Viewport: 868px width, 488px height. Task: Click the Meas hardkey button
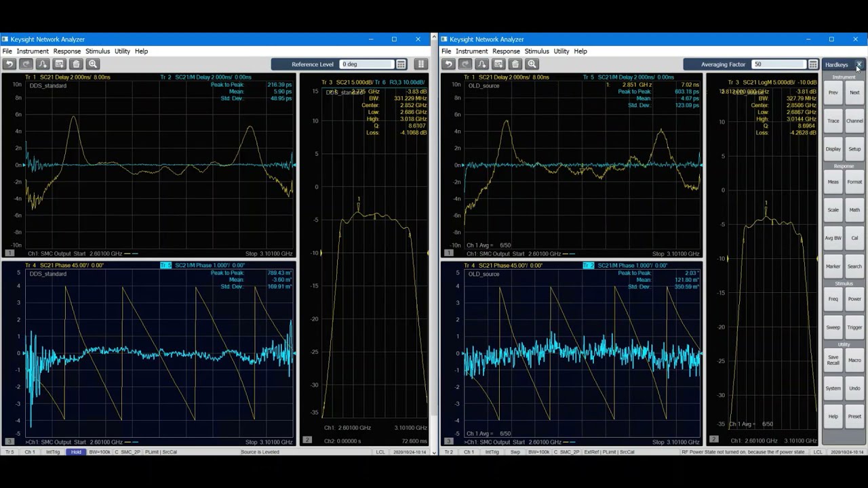(x=833, y=182)
